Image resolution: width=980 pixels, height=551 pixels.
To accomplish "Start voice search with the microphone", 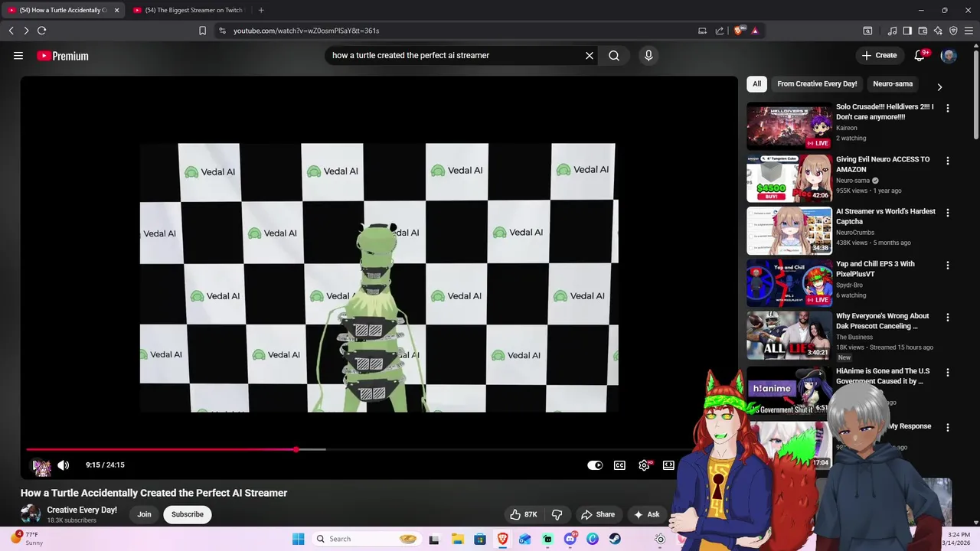I will [x=648, y=56].
